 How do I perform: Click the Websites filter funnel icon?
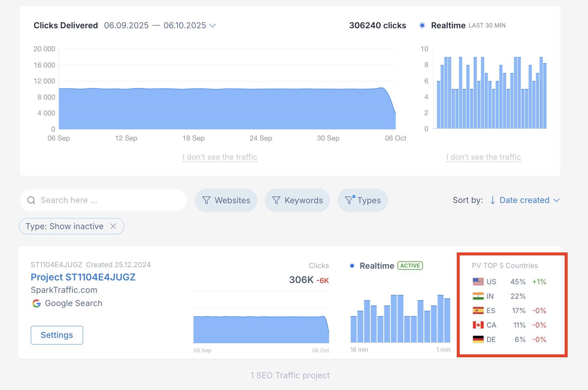tap(206, 200)
